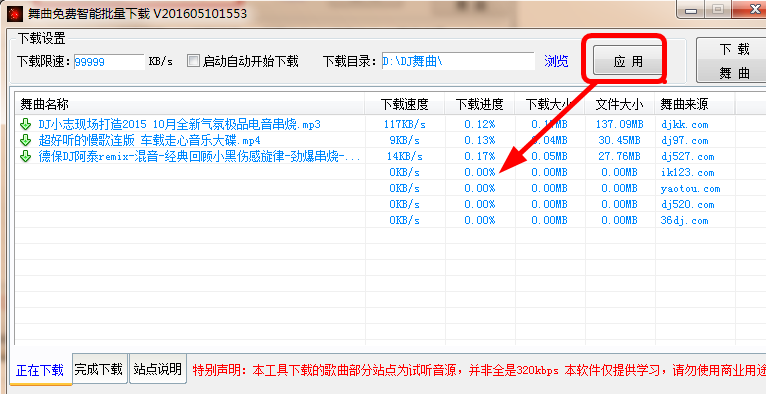Sort by 下载进度 column header

click(x=479, y=104)
